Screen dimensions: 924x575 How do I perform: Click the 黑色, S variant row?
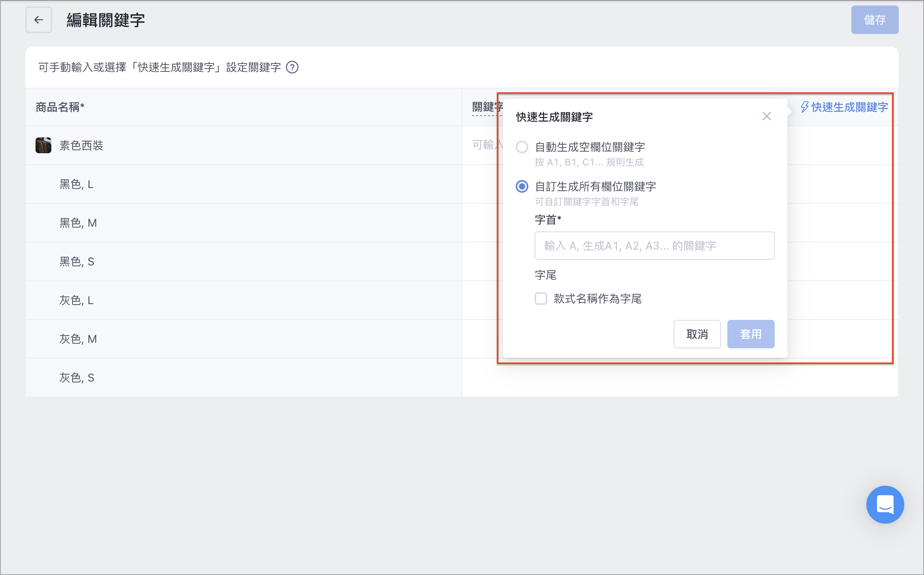pyautogui.click(x=244, y=262)
